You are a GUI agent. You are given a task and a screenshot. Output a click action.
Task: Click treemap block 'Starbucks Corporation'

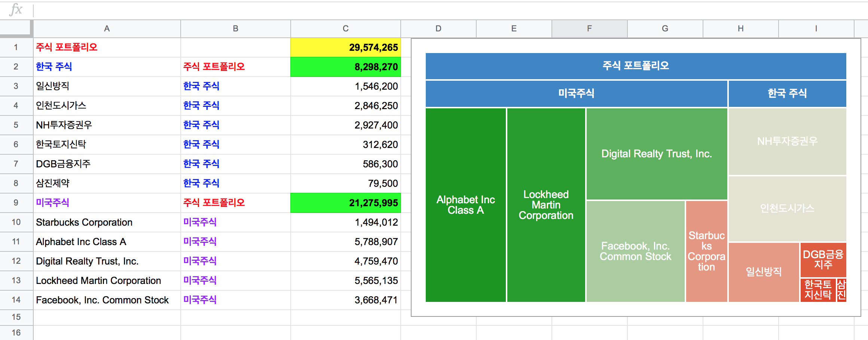[706, 251]
